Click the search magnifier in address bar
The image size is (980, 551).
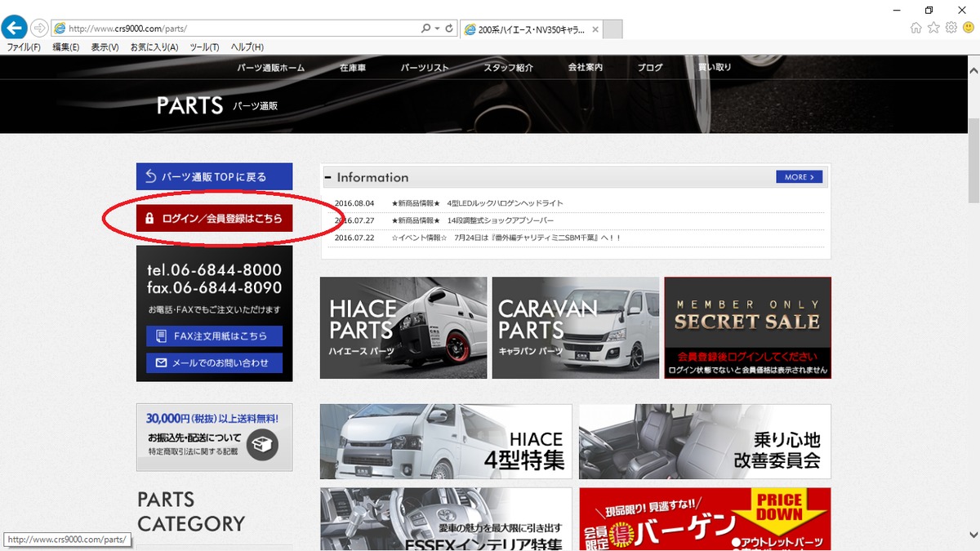click(x=425, y=28)
